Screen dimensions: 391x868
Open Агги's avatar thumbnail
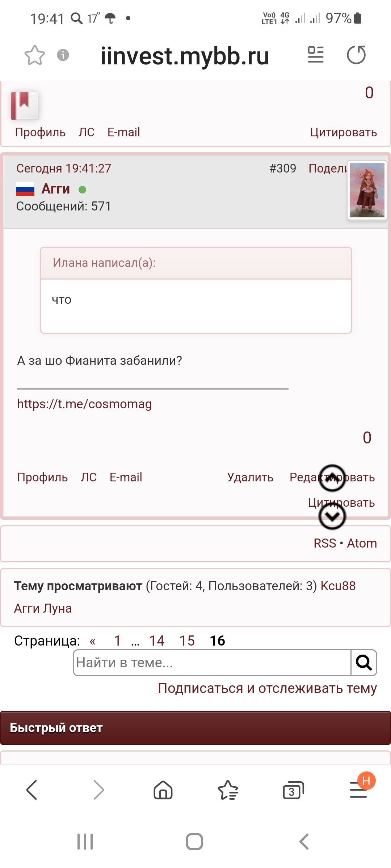(x=367, y=190)
